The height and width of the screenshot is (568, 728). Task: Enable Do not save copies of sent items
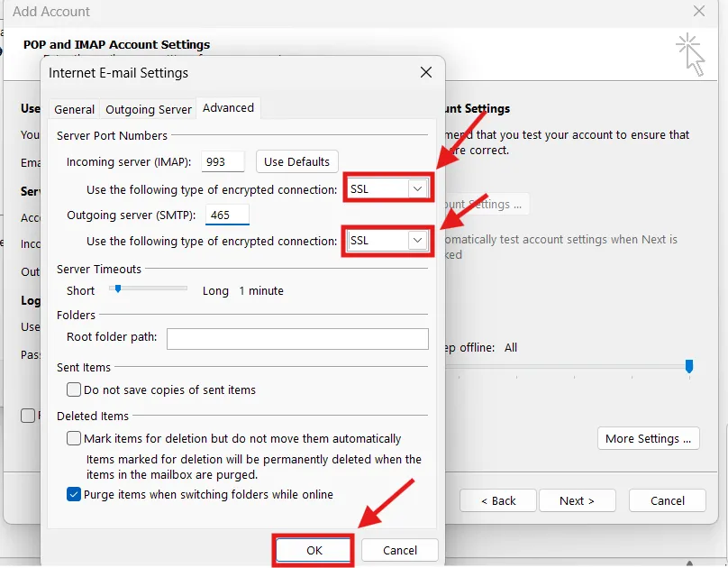tap(74, 390)
